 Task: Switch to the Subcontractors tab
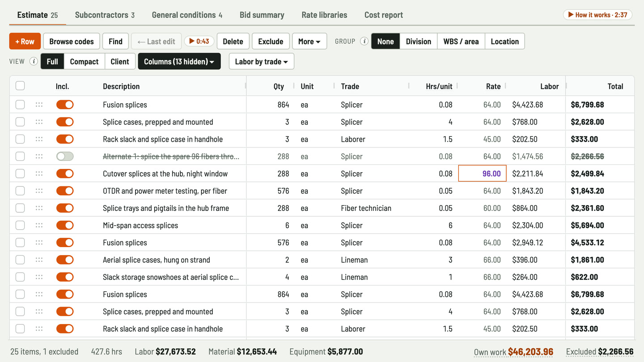105,15
